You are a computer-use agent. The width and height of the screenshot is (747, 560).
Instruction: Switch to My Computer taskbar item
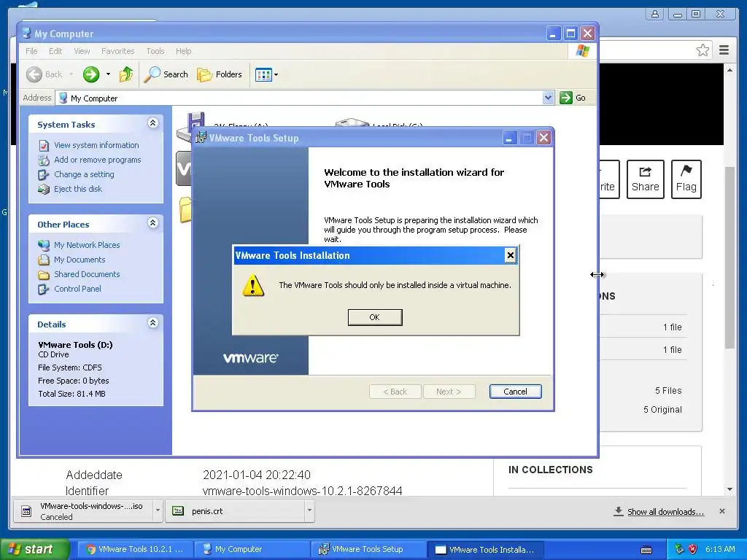(252, 549)
